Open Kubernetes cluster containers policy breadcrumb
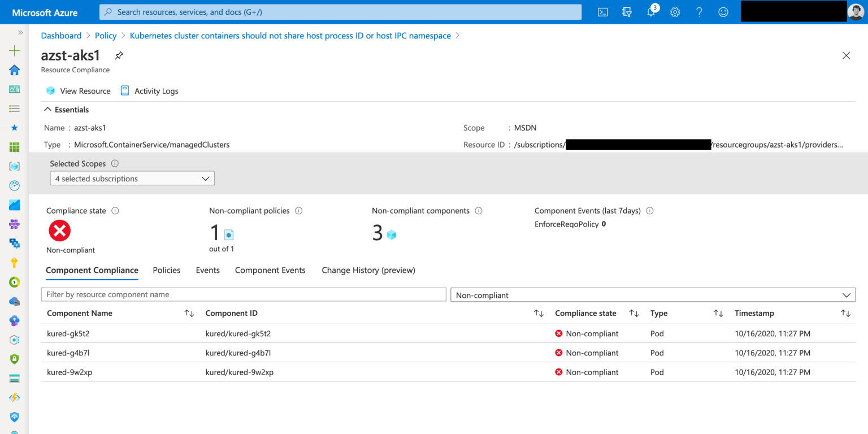Viewport: 868px width, 434px height. coord(290,36)
